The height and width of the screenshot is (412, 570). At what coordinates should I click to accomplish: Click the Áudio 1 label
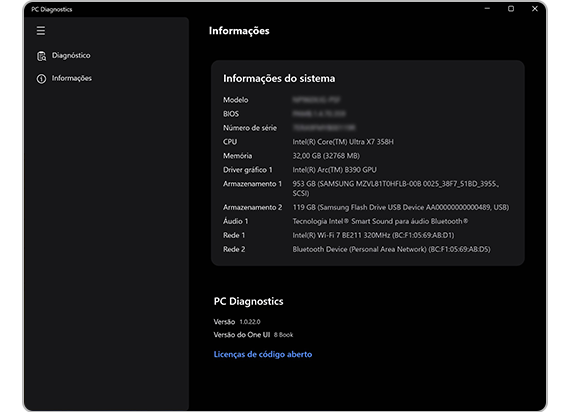235,221
